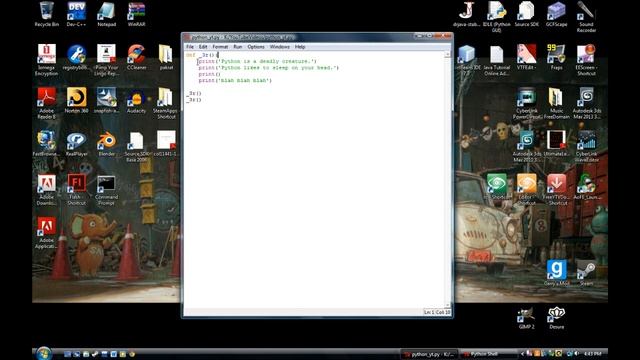Open the Options menu in IDLE

(256, 47)
